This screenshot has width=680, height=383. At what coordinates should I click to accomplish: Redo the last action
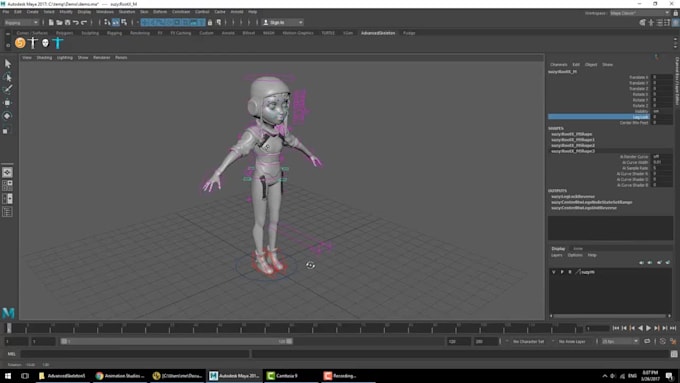[x=84, y=22]
